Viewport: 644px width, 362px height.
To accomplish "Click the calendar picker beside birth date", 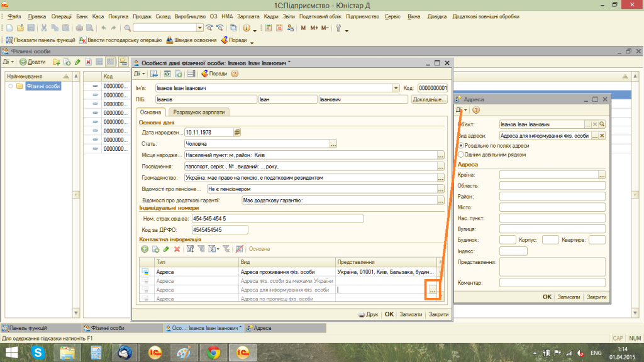I will pyautogui.click(x=237, y=132).
